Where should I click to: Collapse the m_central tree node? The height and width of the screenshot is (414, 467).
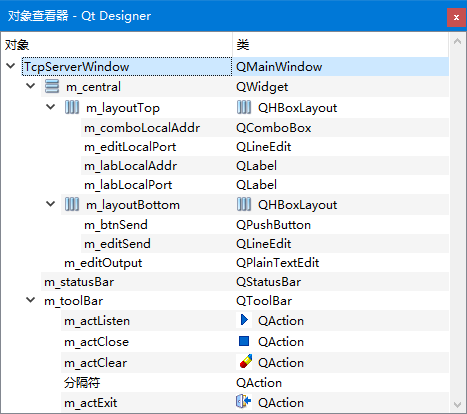31,86
